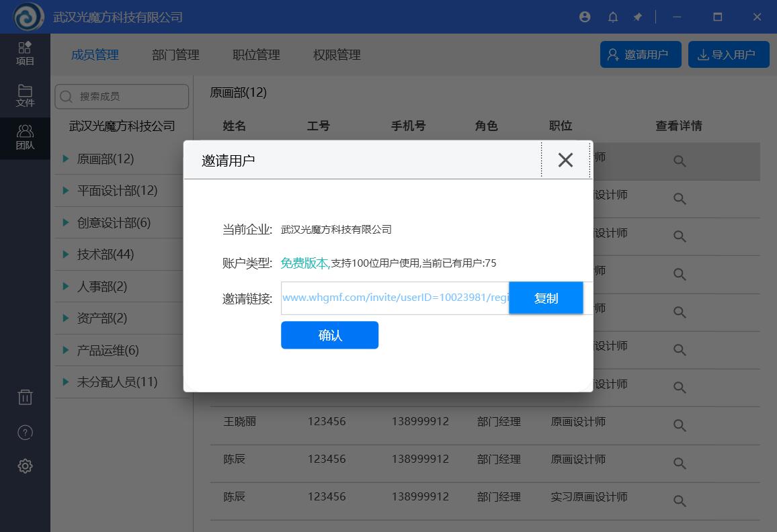Select 技术部(44) in department list

(x=106, y=254)
